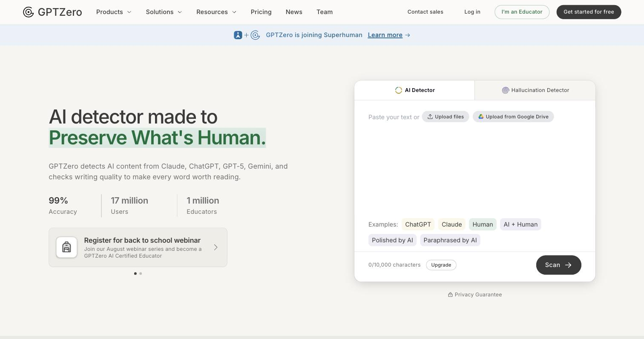Open the back to school webinar card
644x339 pixels.
point(138,247)
